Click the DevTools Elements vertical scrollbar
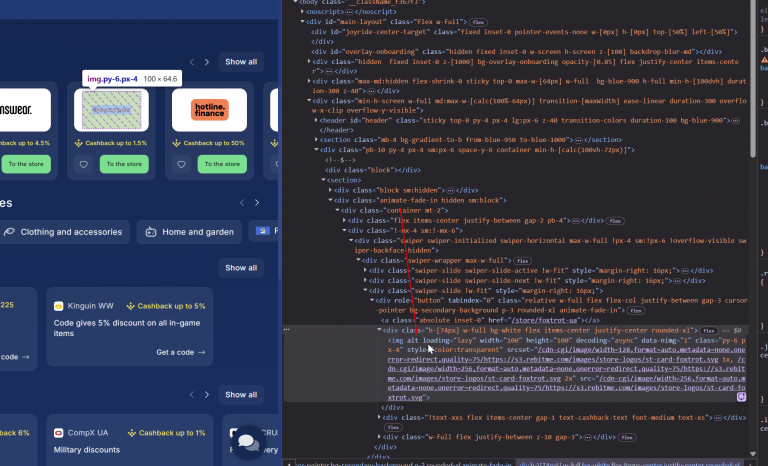The image size is (768, 466). pos(753,78)
